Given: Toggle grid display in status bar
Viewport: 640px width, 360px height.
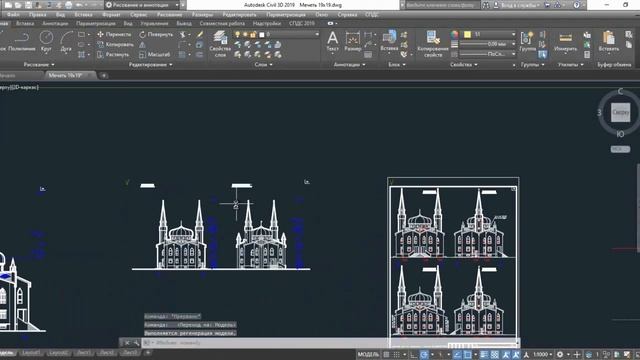Looking at the screenshot, I should 386,355.
